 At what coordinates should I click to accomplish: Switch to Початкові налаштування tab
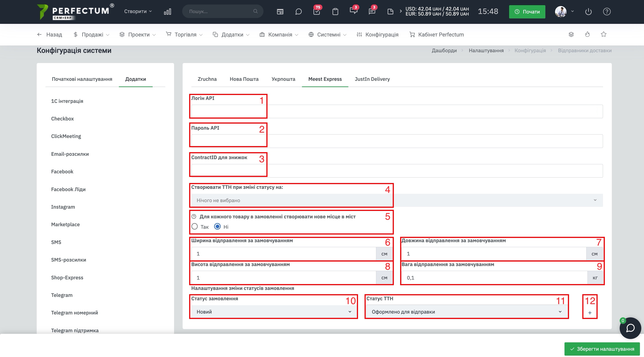click(82, 79)
